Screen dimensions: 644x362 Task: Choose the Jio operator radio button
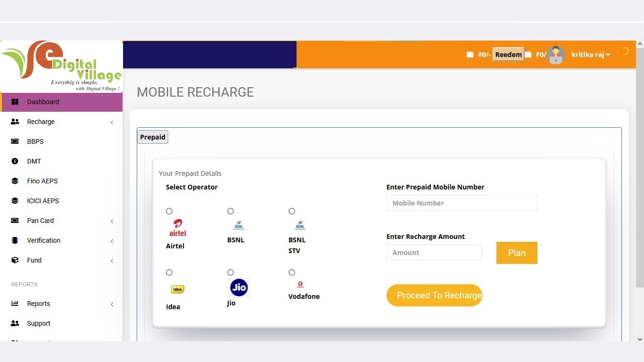(231, 272)
